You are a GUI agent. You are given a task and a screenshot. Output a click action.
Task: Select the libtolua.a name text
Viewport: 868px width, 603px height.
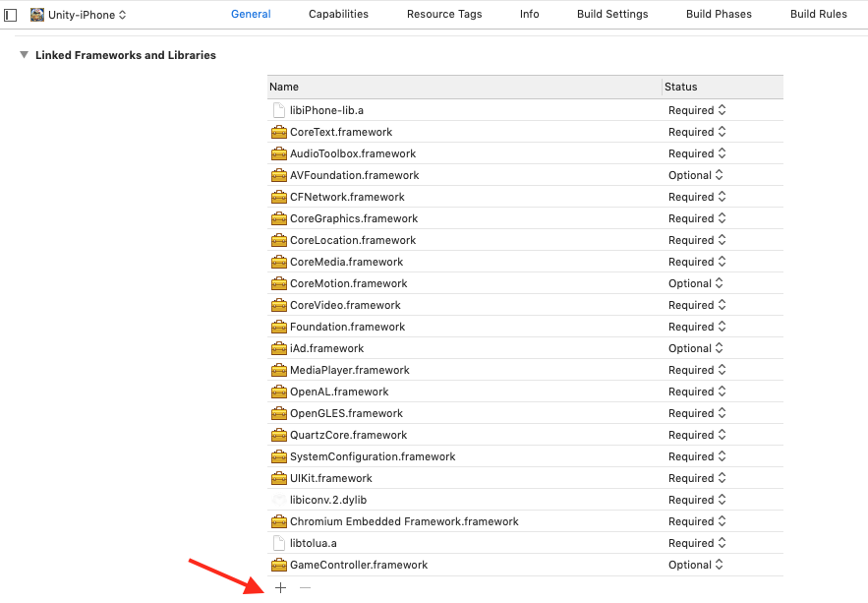coord(314,543)
